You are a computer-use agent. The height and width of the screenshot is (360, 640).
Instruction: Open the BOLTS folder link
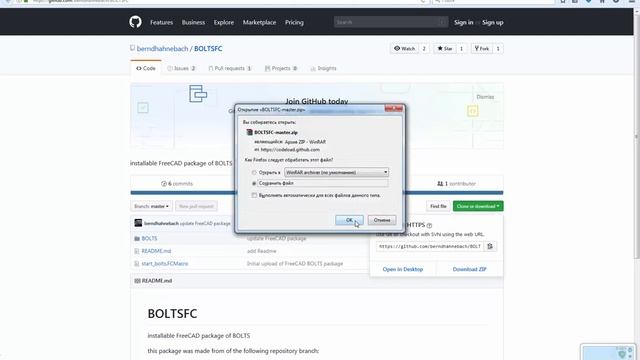149,238
